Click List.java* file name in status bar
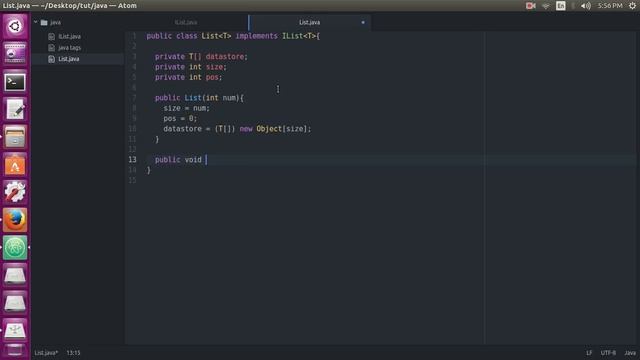 (46, 353)
